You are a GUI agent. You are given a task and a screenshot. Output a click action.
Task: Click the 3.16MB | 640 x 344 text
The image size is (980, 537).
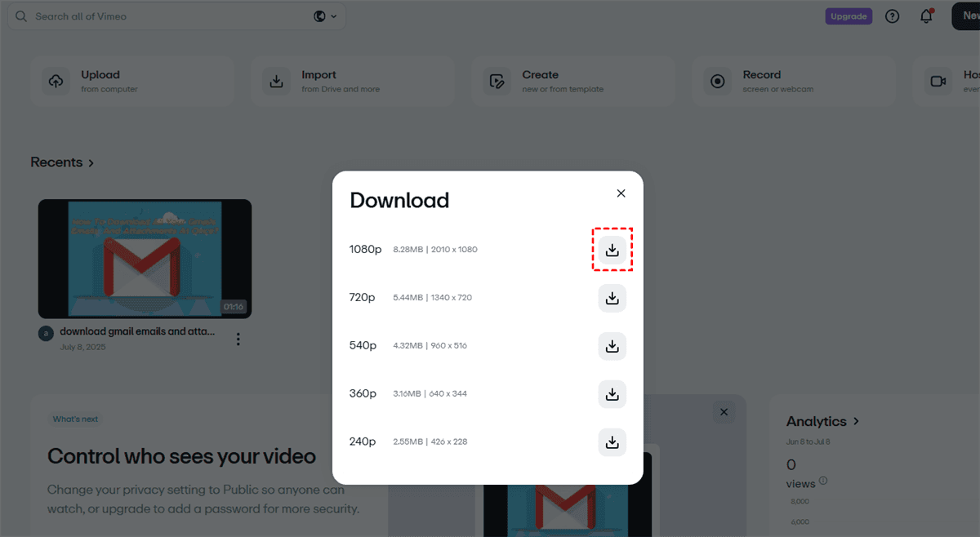[x=429, y=394]
